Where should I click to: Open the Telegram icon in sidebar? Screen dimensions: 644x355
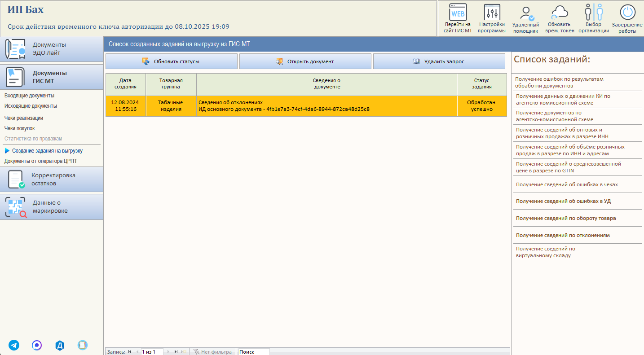[14, 345]
